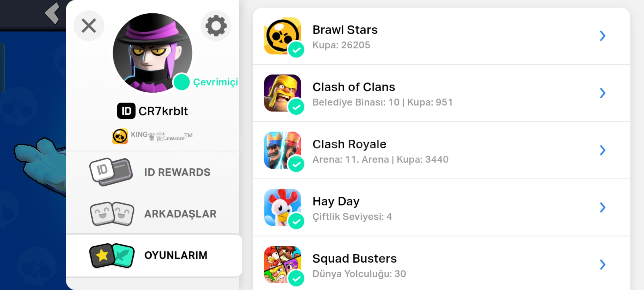The height and width of the screenshot is (290, 644).
Task: Expand Clash Royale row chevron
Action: 603,150
